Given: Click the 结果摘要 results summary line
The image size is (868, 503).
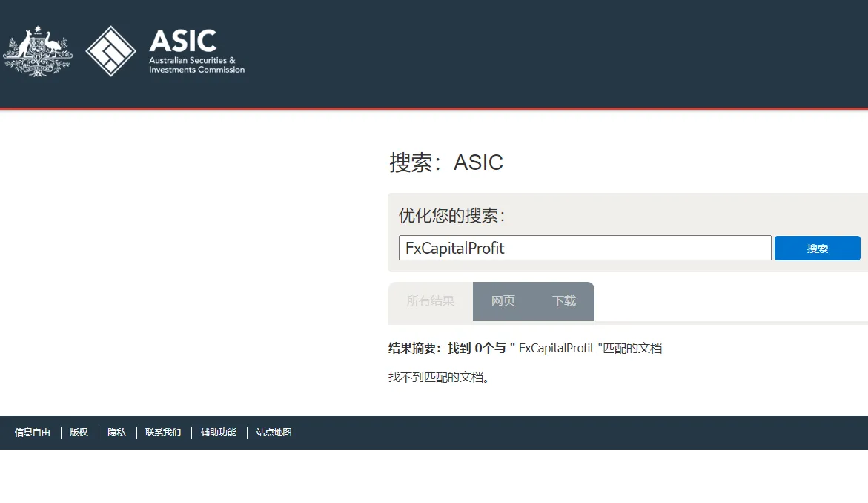Looking at the screenshot, I should pos(525,348).
